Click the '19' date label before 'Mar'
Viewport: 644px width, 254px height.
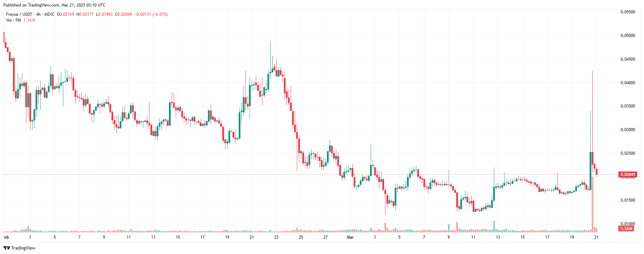[227, 237]
